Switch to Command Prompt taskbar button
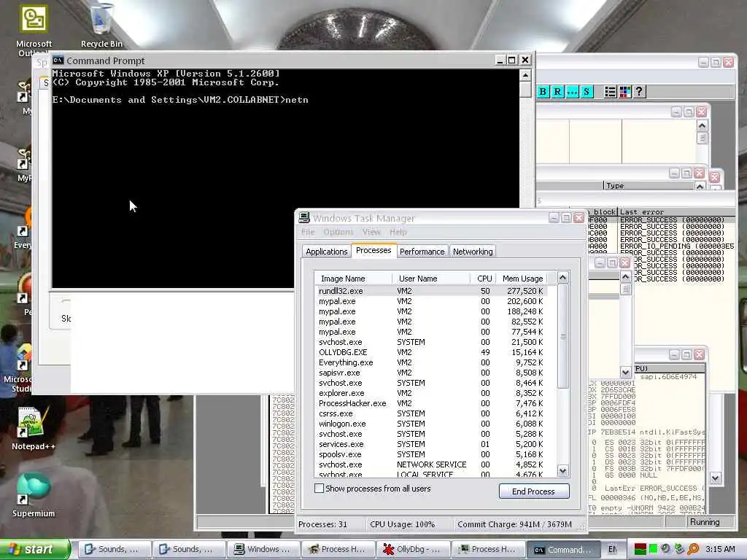This screenshot has width=747, height=560. click(562, 549)
